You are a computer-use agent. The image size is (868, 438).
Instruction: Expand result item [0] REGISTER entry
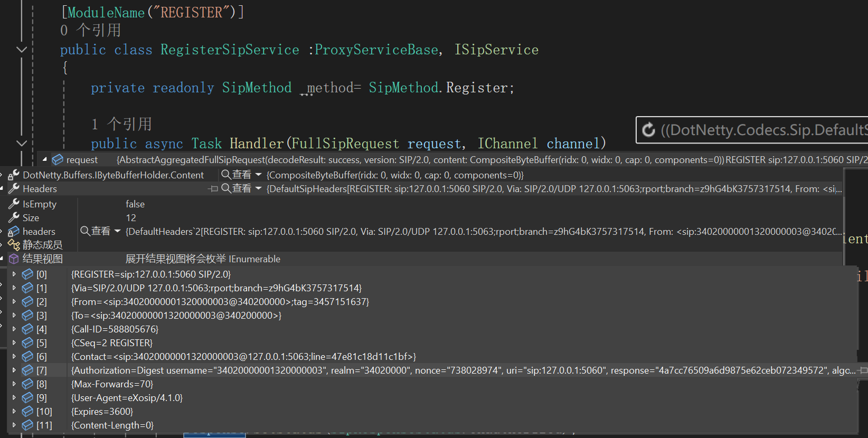point(14,274)
